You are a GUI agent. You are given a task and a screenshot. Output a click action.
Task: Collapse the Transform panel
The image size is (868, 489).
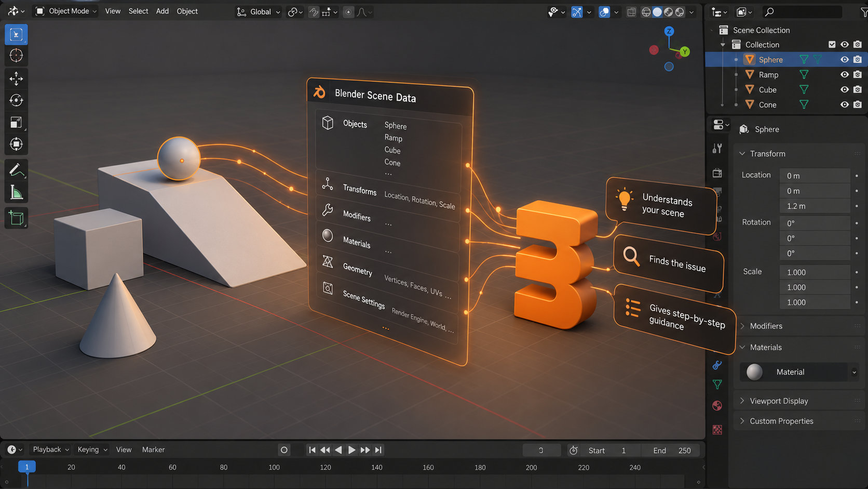pos(742,154)
